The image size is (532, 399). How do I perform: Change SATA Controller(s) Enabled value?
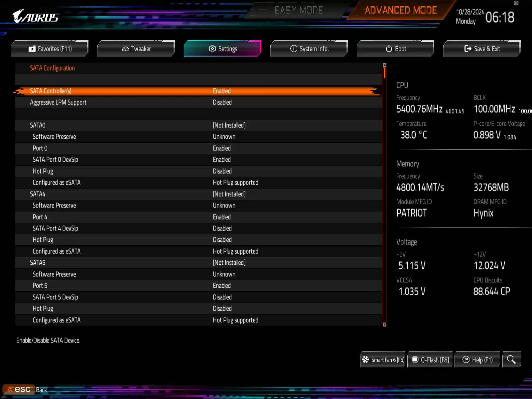tap(222, 91)
